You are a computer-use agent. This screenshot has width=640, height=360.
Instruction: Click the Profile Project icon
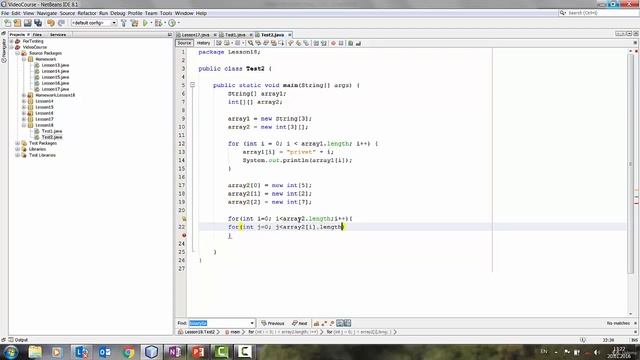172,23
